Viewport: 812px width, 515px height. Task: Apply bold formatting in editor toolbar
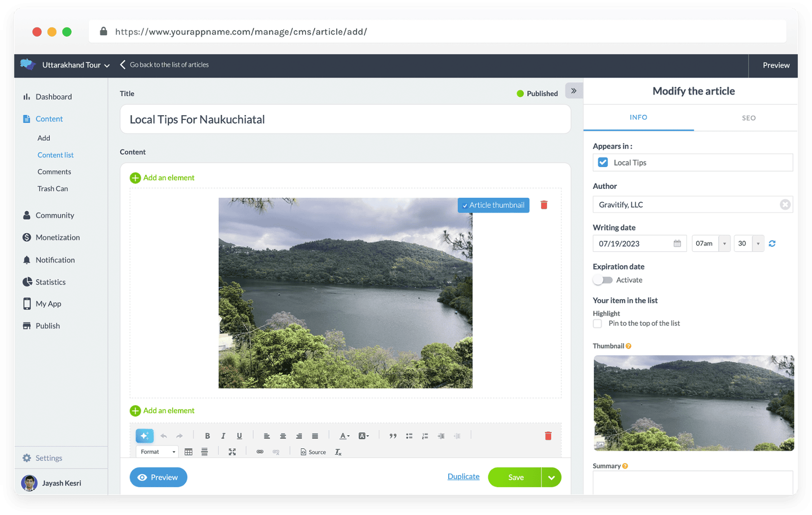207,436
